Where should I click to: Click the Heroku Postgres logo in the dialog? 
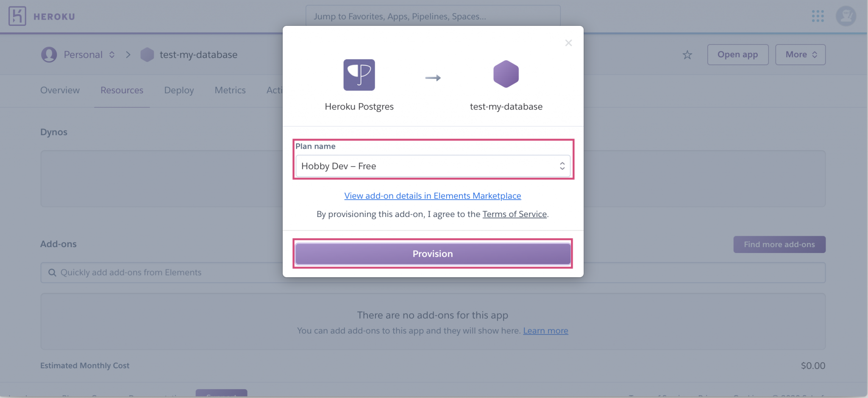click(359, 75)
